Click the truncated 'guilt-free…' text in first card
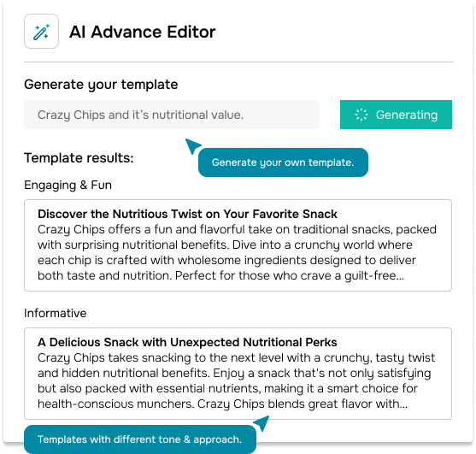476x454 pixels. click(x=374, y=276)
